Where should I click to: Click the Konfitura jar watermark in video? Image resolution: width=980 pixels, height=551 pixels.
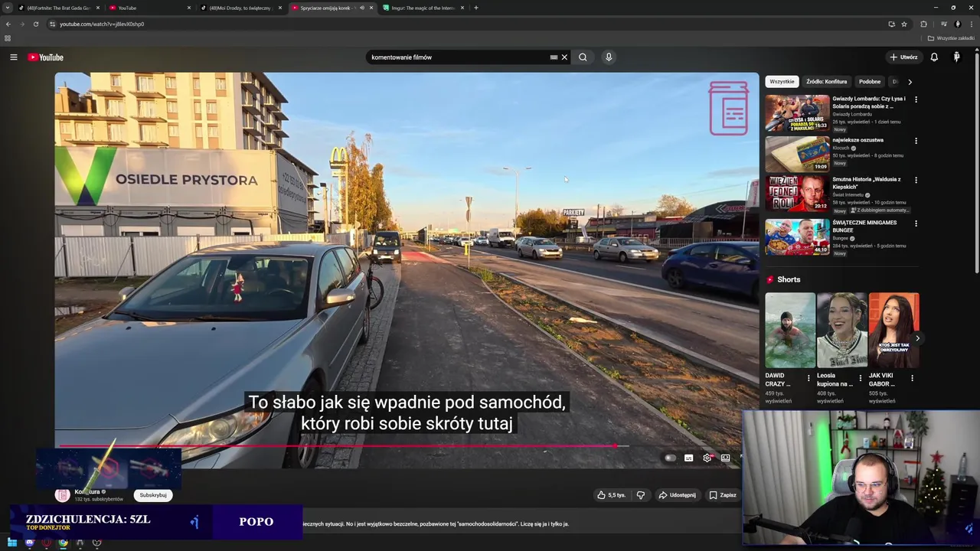click(x=728, y=108)
